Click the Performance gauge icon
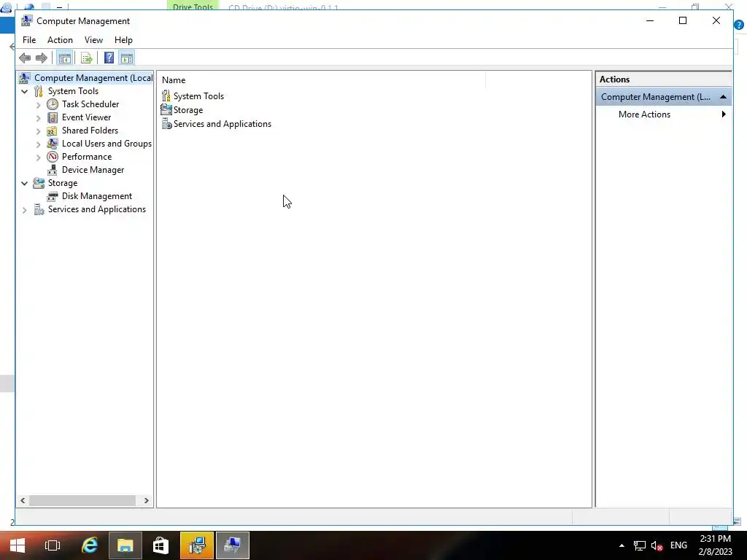747x560 pixels. 53,157
